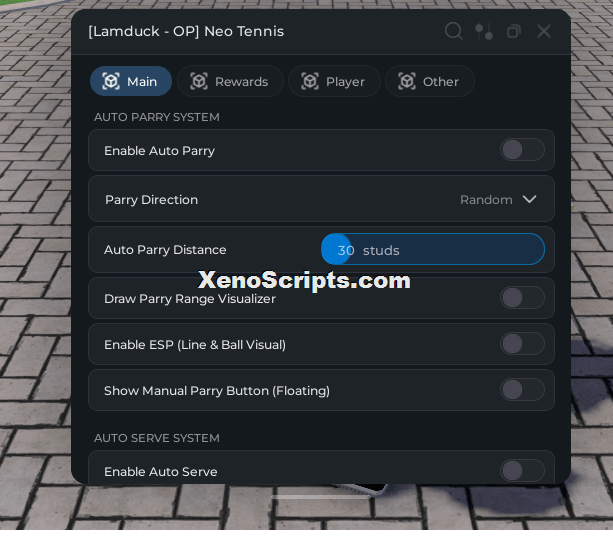Switch to the Main tab
The width and height of the screenshot is (613, 560).
click(131, 81)
